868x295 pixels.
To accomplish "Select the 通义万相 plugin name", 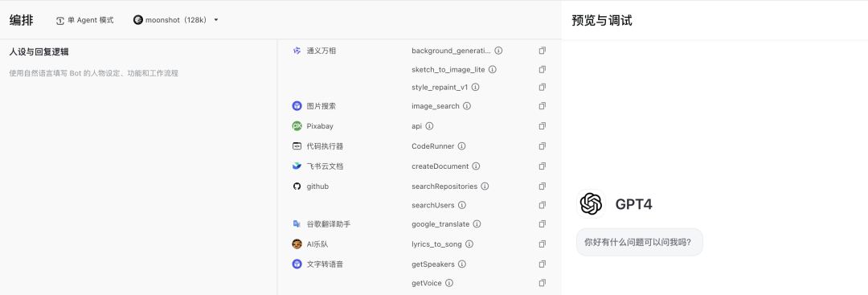I will [x=321, y=51].
